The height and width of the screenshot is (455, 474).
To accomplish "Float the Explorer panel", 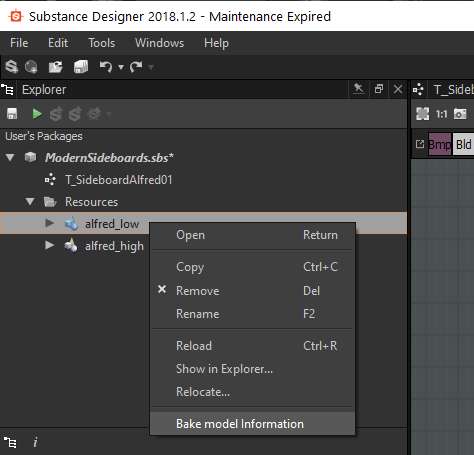I will pyautogui.click(x=379, y=89).
